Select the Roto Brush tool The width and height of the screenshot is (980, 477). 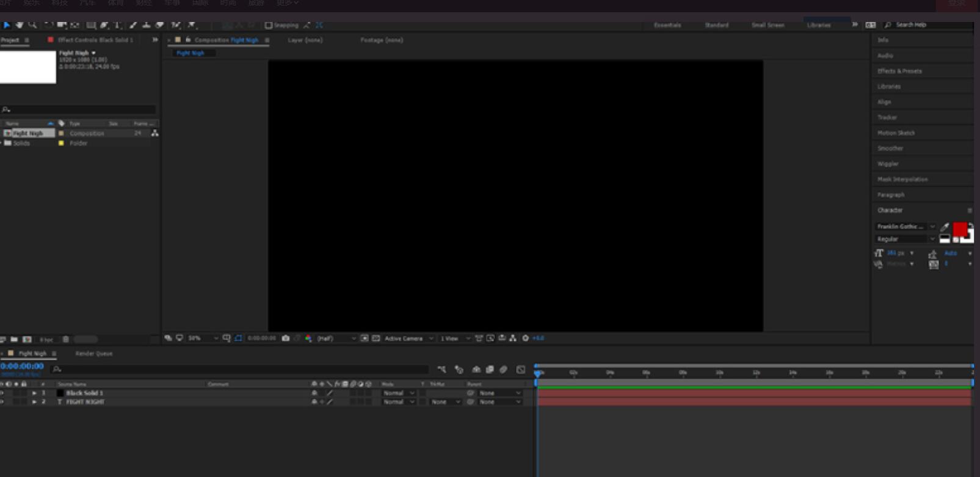coord(176,25)
